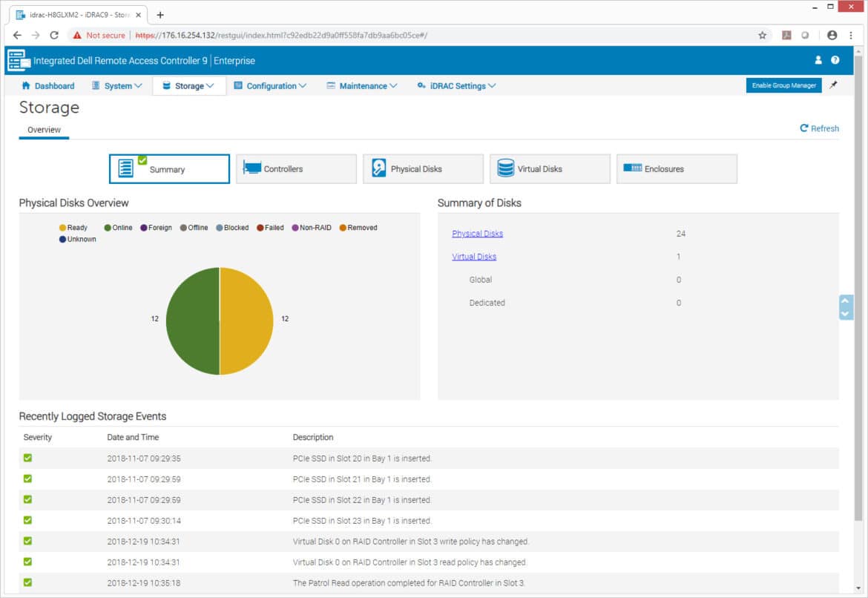The height and width of the screenshot is (598, 868).
Task: Click the Enclosures rack icon
Action: 632,168
